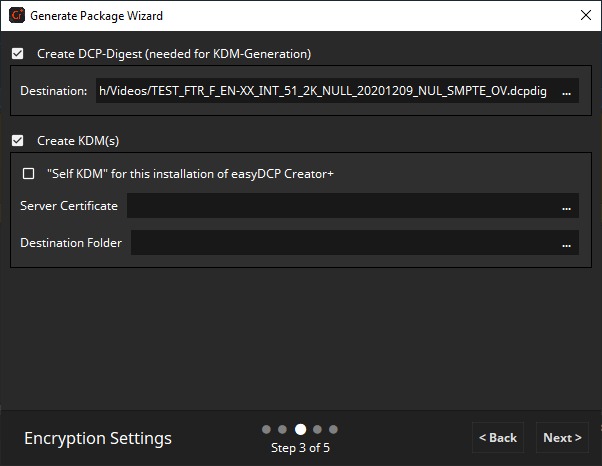
Task: Browse for DCP-Digest destination file
Action: click(x=566, y=92)
